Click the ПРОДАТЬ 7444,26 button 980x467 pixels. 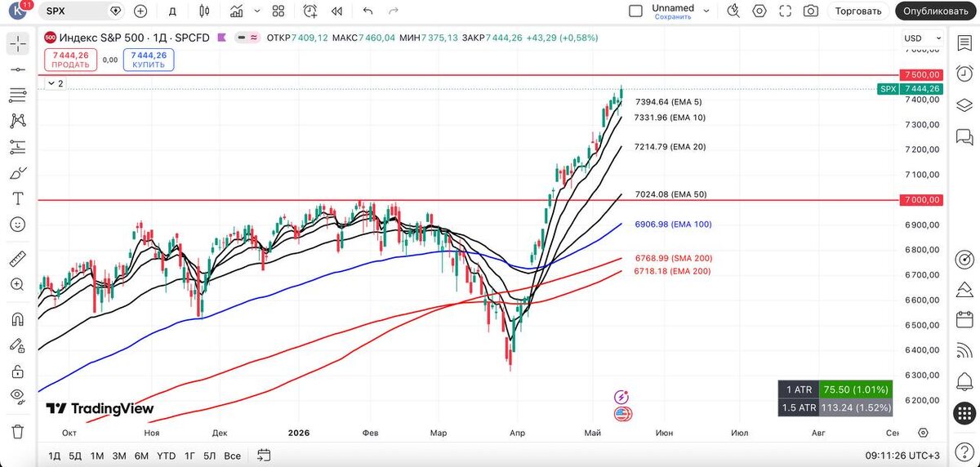[71, 59]
